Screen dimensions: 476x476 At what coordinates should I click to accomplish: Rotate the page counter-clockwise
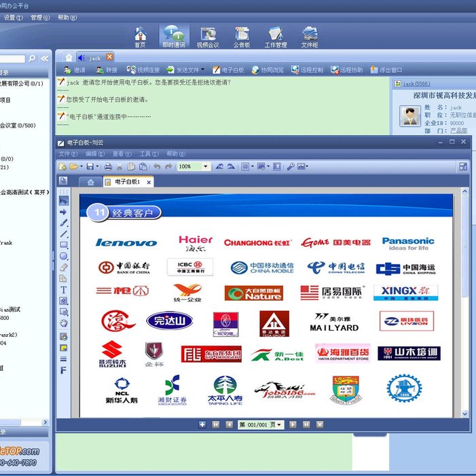click(219, 166)
